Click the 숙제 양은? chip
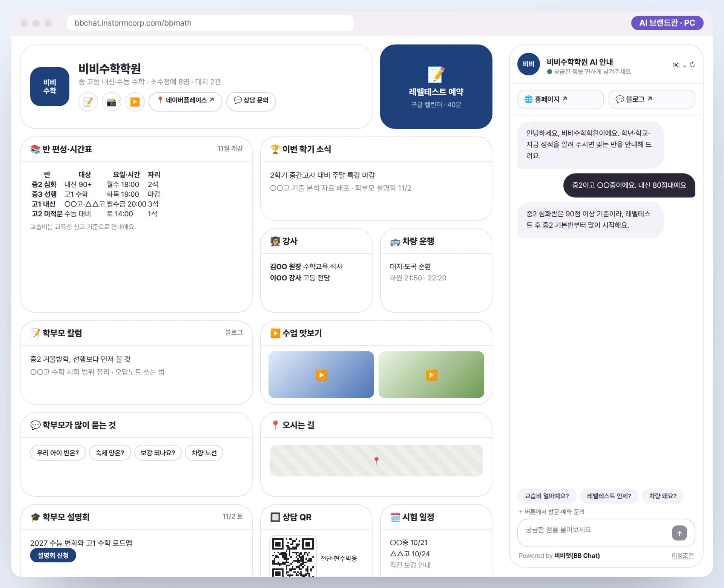The width and height of the screenshot is (724, 588). (x=110, y=453)
